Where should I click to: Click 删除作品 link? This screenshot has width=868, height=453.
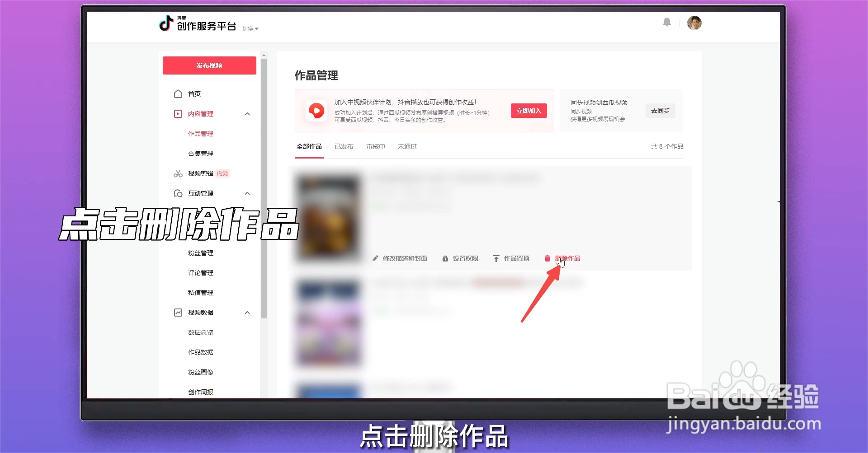click(x=568, y=258)
